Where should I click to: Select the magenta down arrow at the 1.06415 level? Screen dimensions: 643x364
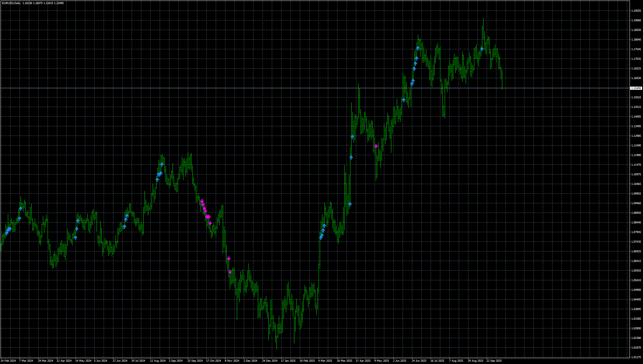click(229, 258)
